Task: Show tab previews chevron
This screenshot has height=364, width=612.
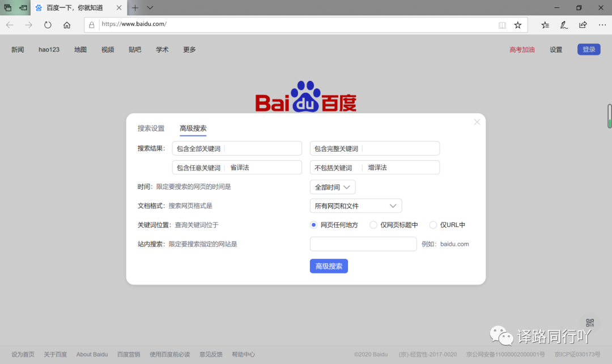Action: [x=150, y=7]
